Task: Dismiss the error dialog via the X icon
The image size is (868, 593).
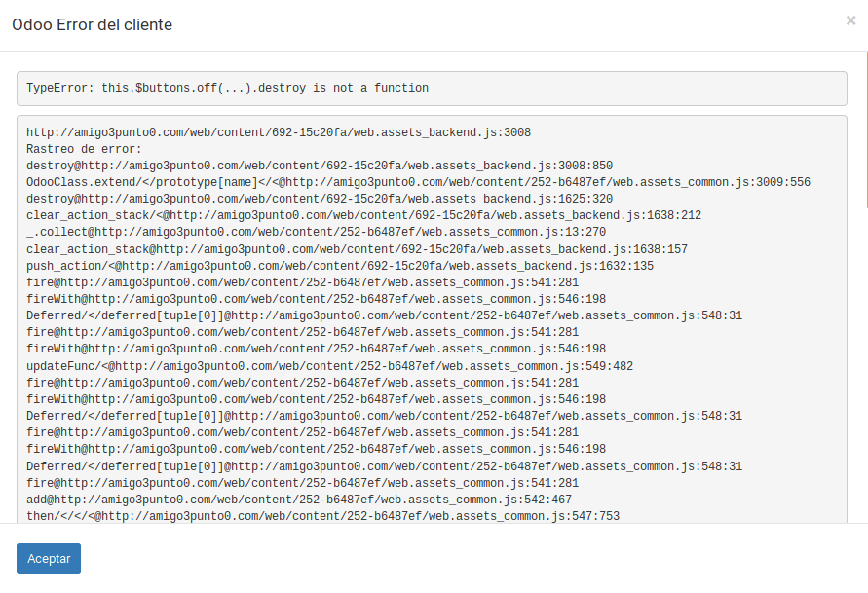Action: 851,21
